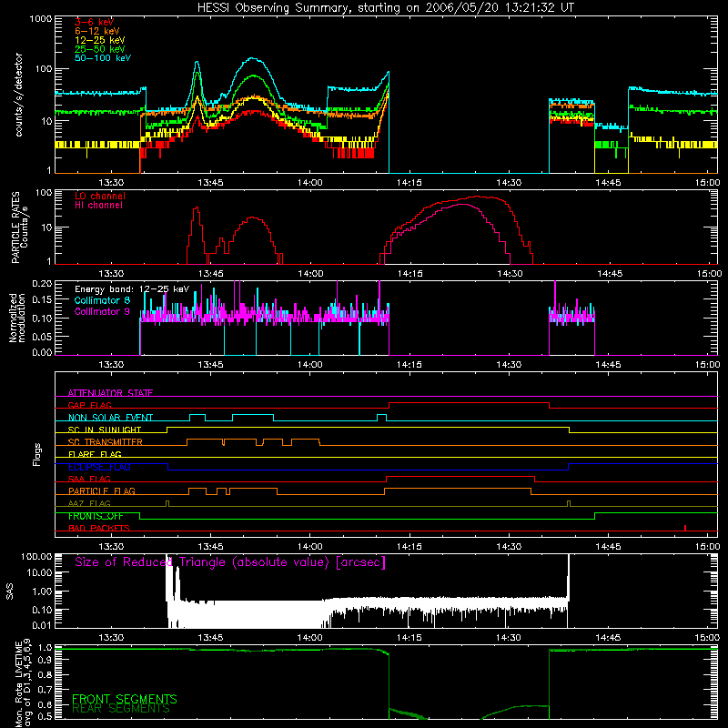Click the SAS axis label

click(10, 592)
